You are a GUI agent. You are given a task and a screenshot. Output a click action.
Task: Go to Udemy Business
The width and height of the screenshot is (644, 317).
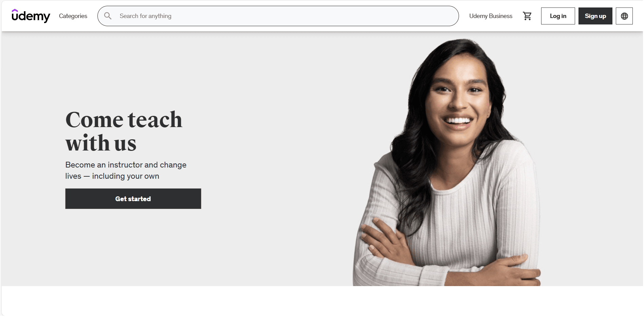click(491, 16)
